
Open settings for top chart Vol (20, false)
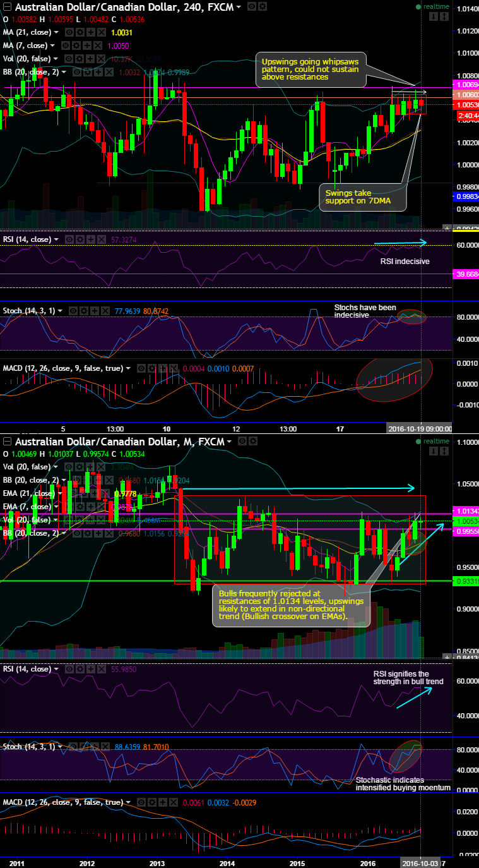(x=80, y=59)
